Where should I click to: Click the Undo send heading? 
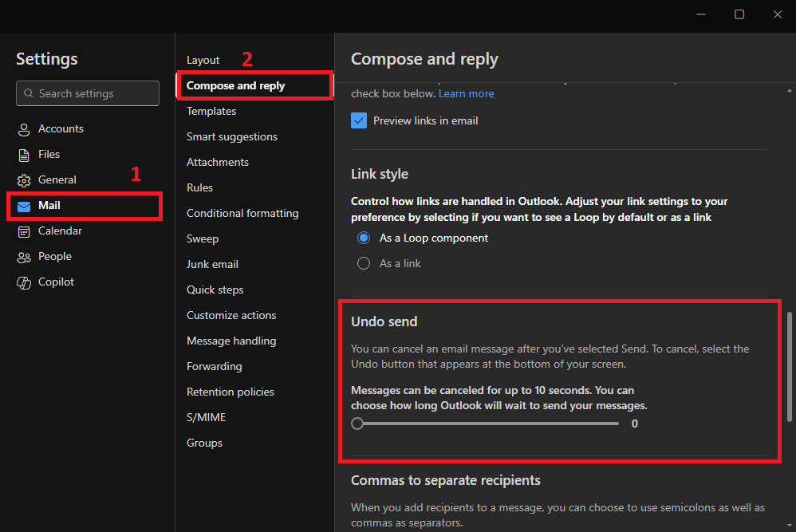pos(384,321)
